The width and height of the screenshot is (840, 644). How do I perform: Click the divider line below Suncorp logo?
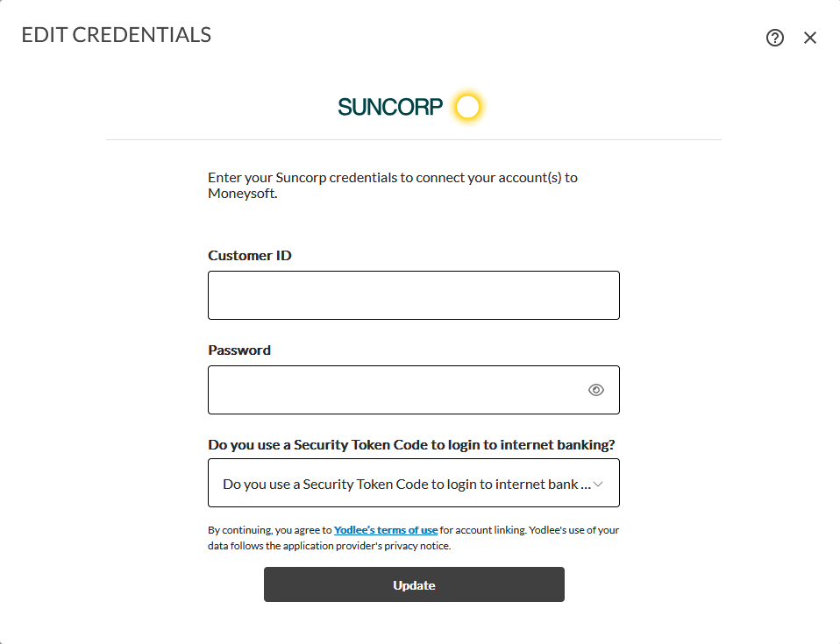coord(413,139)
